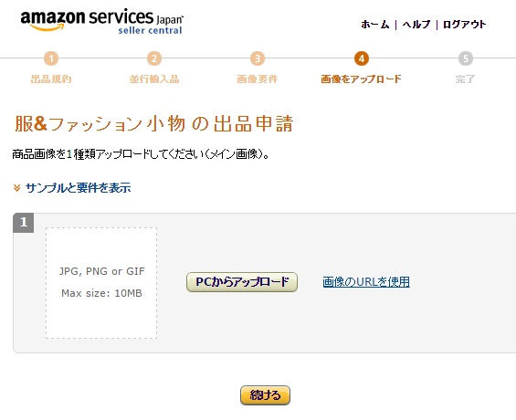
Task: Select step 2 circle 並行輸入品
Action: point(154,58)
